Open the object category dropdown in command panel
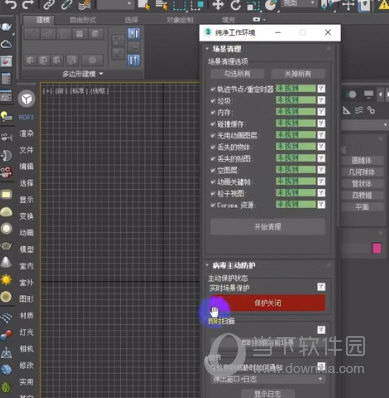Image resolution: width=389 pixels, height=398 pixels. (x=365, y=125)
